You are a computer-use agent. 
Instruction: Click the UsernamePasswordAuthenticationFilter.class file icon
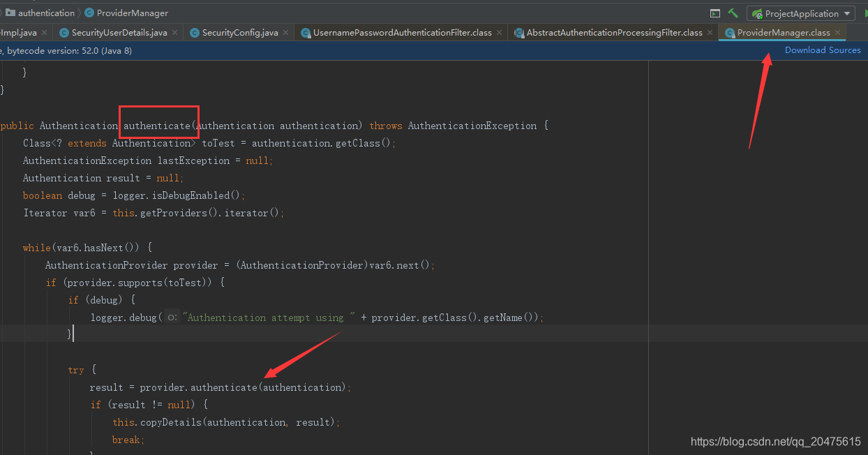click(306, 33)
